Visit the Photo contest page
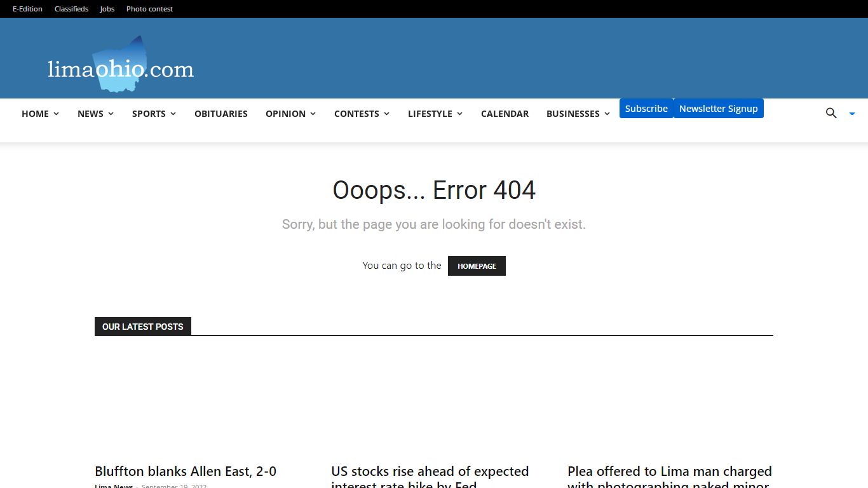 click(149, 9)
